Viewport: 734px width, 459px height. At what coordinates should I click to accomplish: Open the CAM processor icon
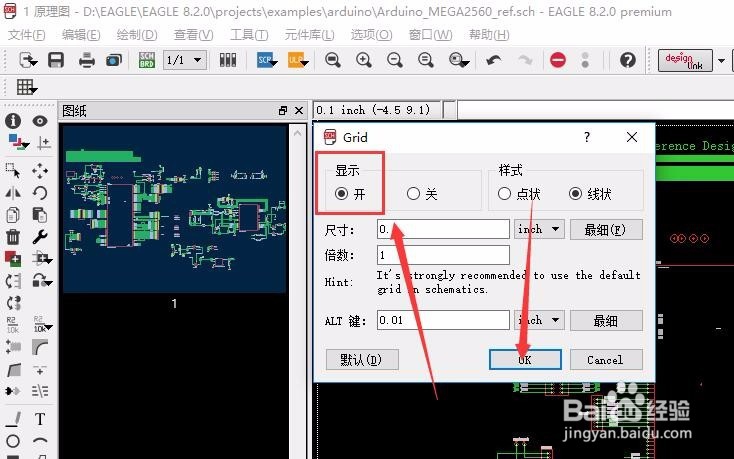[x=114, y=60]
